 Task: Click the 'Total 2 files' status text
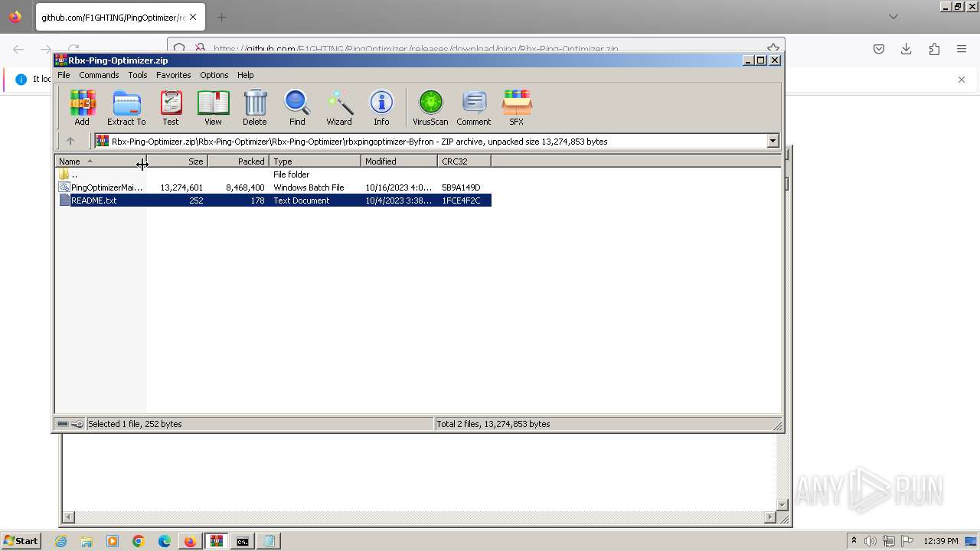[x=493, y=424]
